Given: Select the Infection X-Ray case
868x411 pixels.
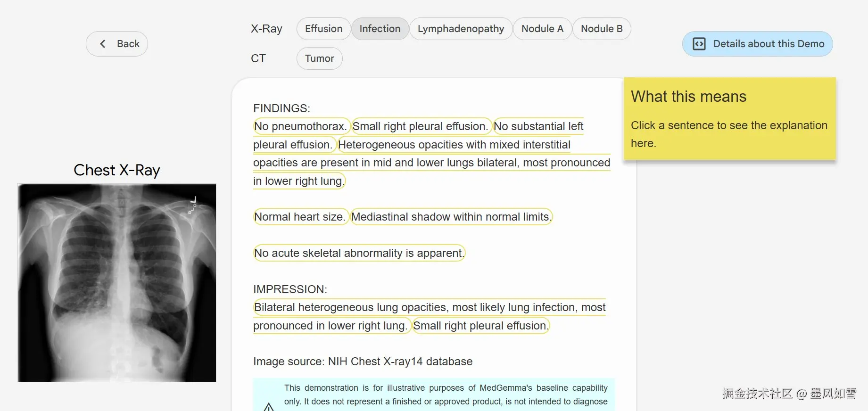Looking at the screenshot, I should 380,29.
